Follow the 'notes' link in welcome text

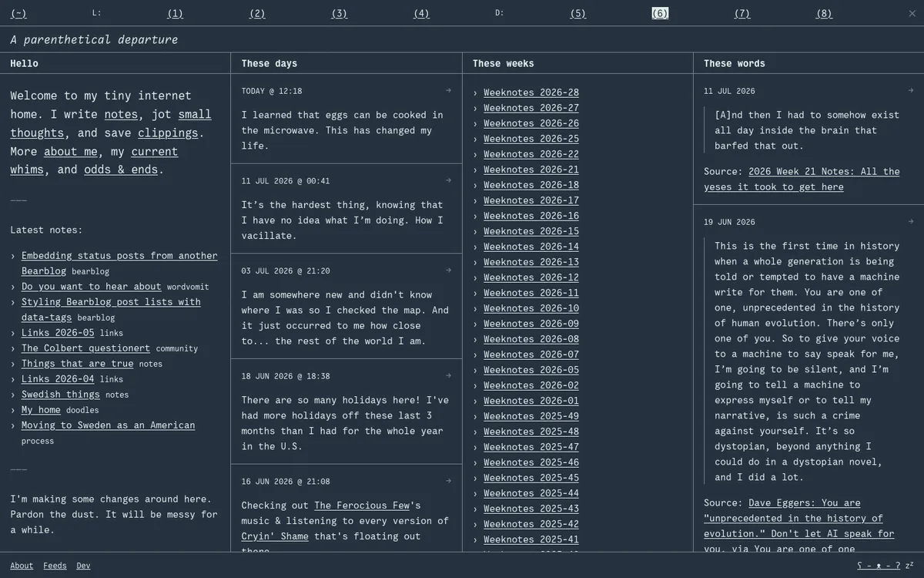pyautogui.click(x=121, y=114)
